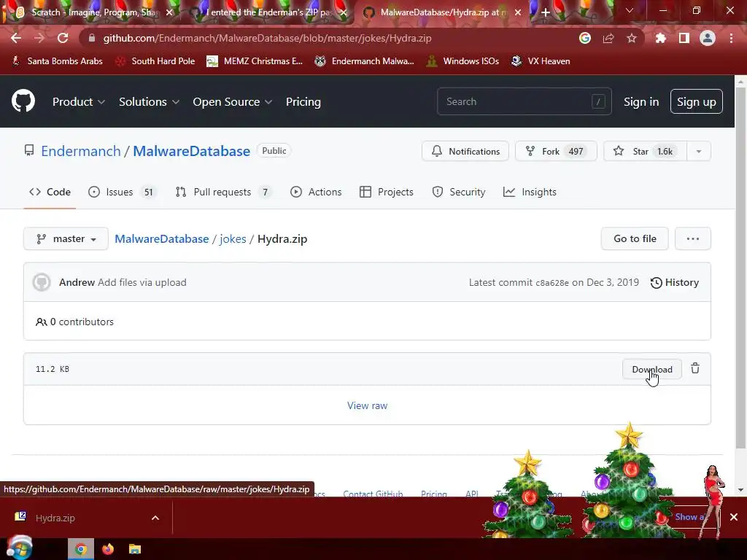
Task: Navigate to the jokes folder breadcrumb
Action: [233, 238]
